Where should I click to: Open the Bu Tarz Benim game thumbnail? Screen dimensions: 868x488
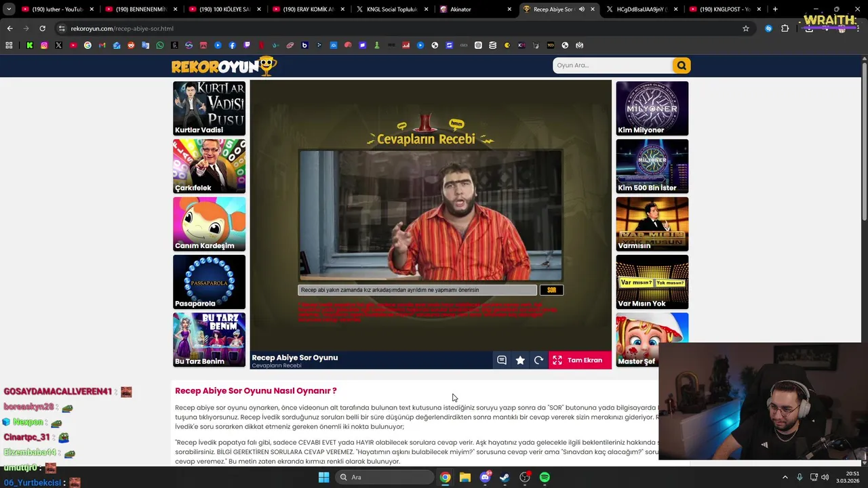point(209,340)
